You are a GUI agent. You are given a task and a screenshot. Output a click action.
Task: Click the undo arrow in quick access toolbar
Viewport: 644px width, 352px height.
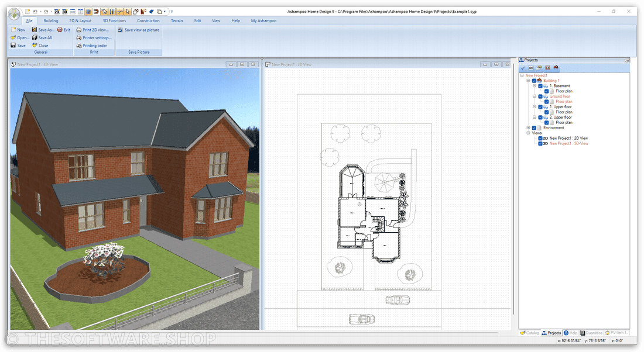(35, 12)
